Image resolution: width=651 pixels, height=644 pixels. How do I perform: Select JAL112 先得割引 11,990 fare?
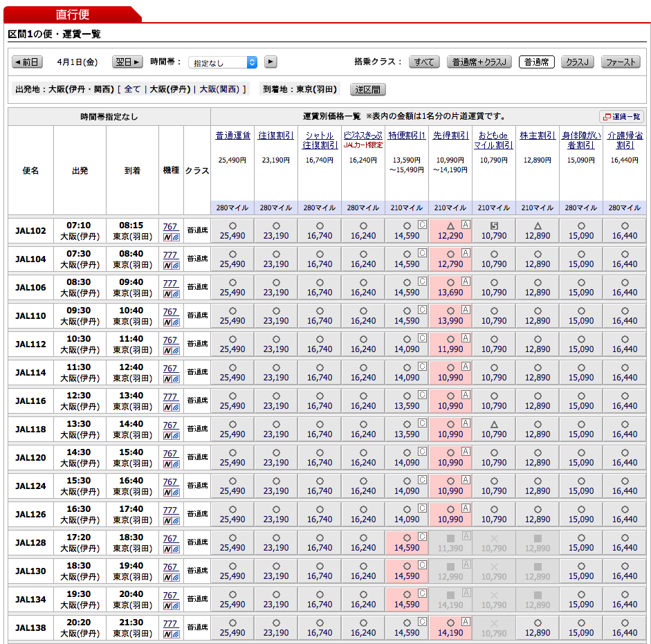click(450, 344)
